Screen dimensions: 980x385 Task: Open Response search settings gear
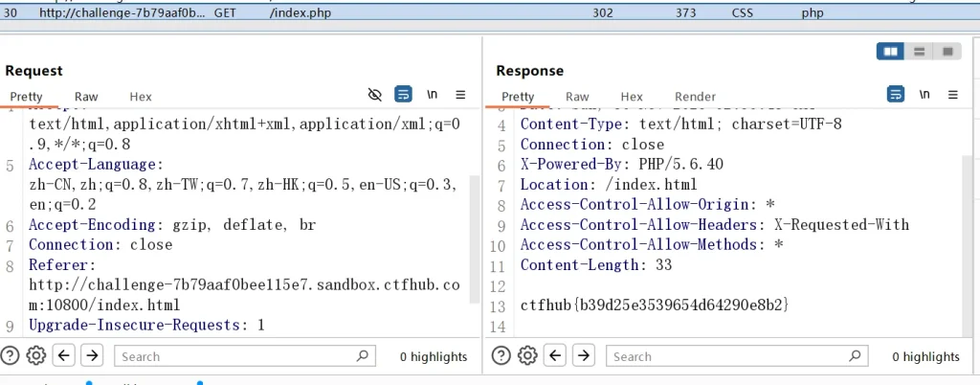coord(527,356)
